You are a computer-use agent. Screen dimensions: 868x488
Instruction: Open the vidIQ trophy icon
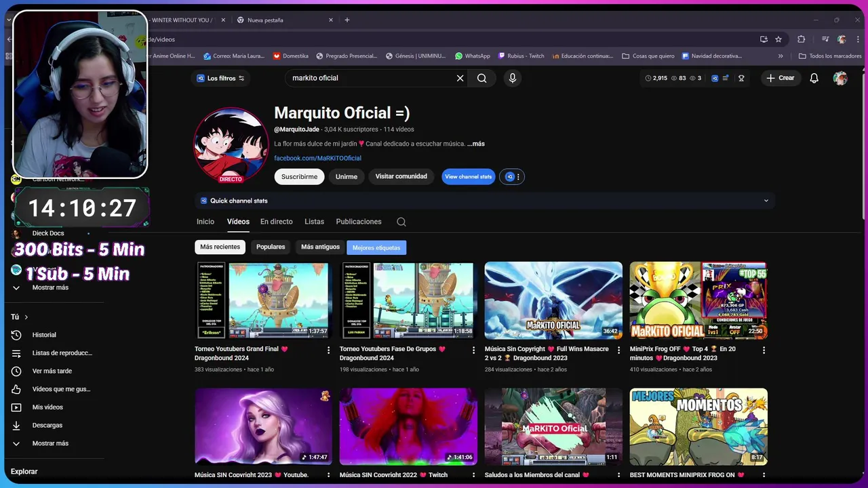[741, 78]
